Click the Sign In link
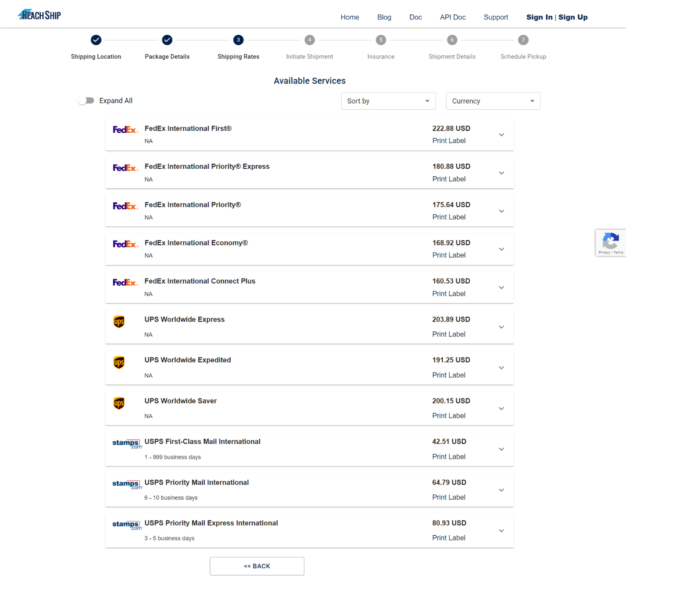The height and width of the screenshot is (600, 700). [x=539, y=17]
